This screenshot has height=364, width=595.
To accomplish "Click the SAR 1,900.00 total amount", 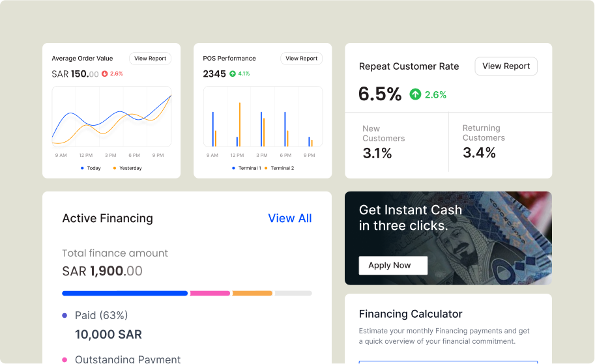I will coord(102,271).
